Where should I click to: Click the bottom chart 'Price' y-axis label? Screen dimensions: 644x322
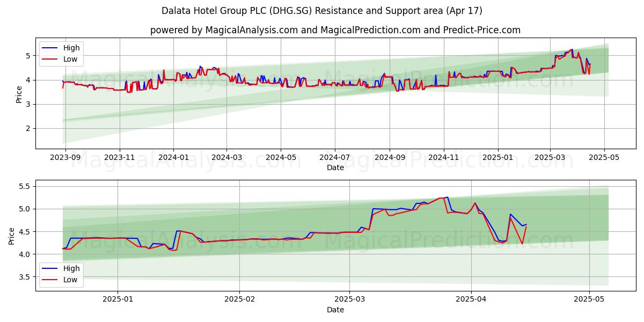click(x=12, y=235)
